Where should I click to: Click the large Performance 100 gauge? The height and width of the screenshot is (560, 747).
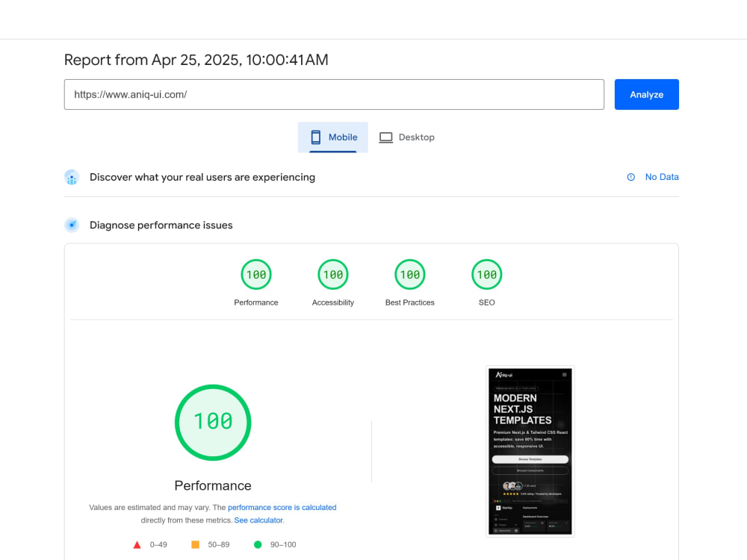(x=213, y=423)
